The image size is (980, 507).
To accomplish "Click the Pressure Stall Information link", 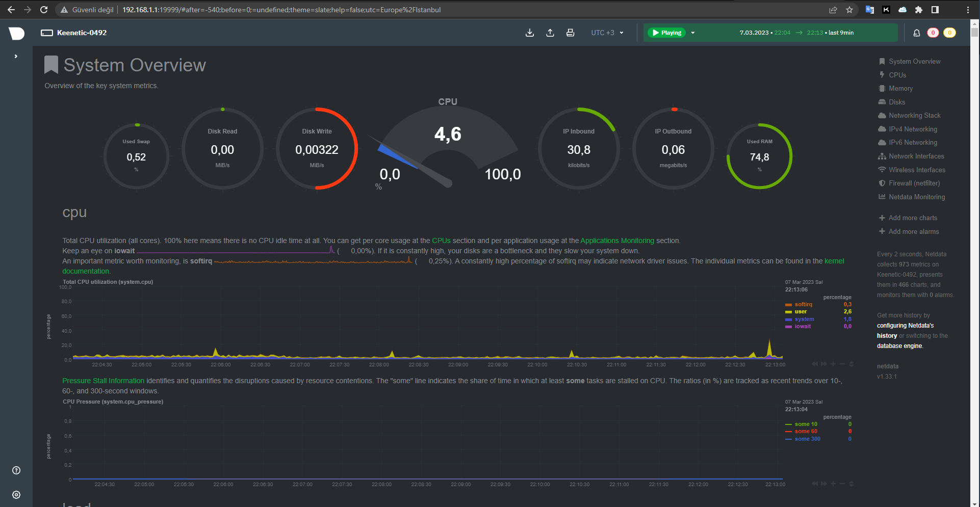I will [103, 381].
